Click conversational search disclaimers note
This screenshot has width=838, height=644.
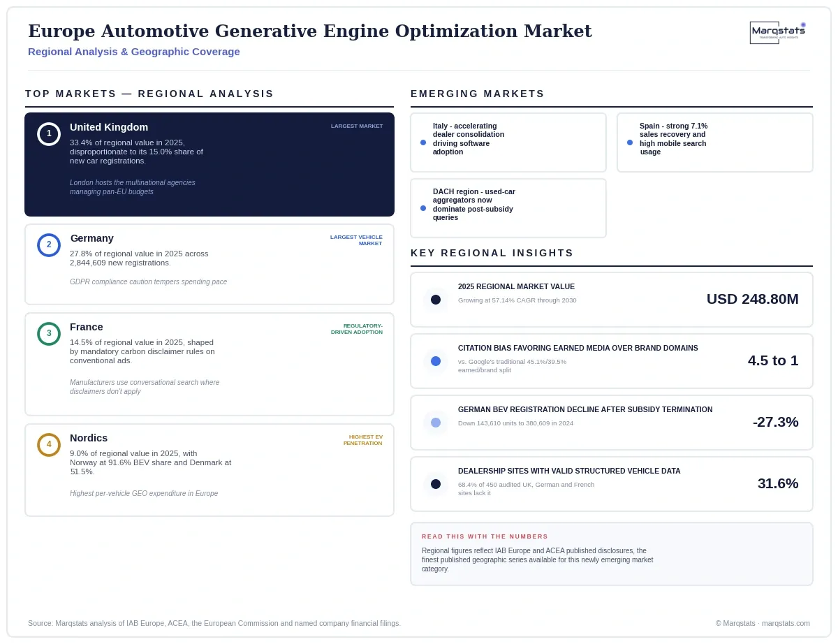tap(145, 387)
